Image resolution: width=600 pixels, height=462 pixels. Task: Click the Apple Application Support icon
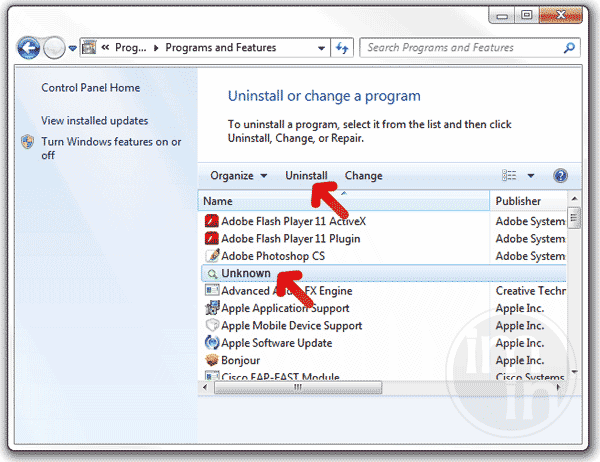(x=212, y=308)
